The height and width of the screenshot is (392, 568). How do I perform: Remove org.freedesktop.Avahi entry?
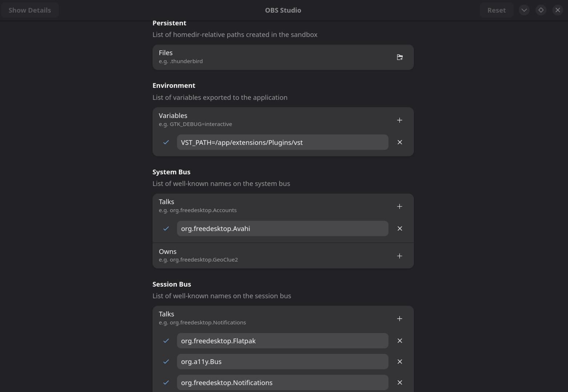[399, 229]
